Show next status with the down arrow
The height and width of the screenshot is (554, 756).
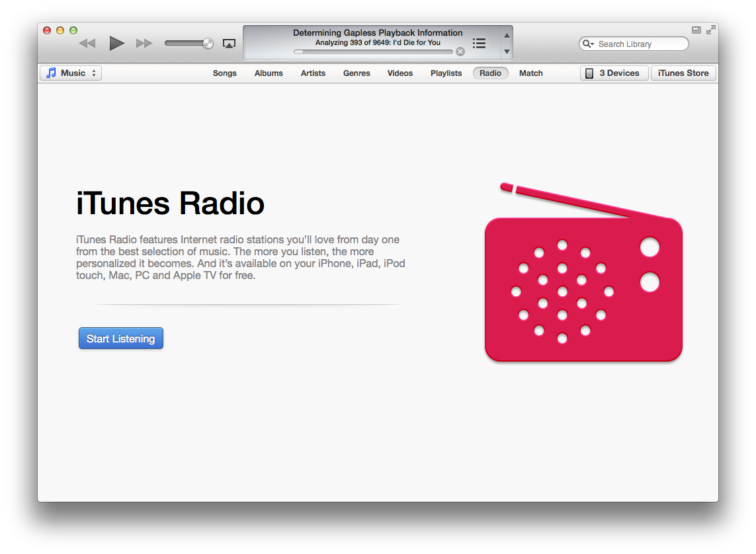pos(507,52)
